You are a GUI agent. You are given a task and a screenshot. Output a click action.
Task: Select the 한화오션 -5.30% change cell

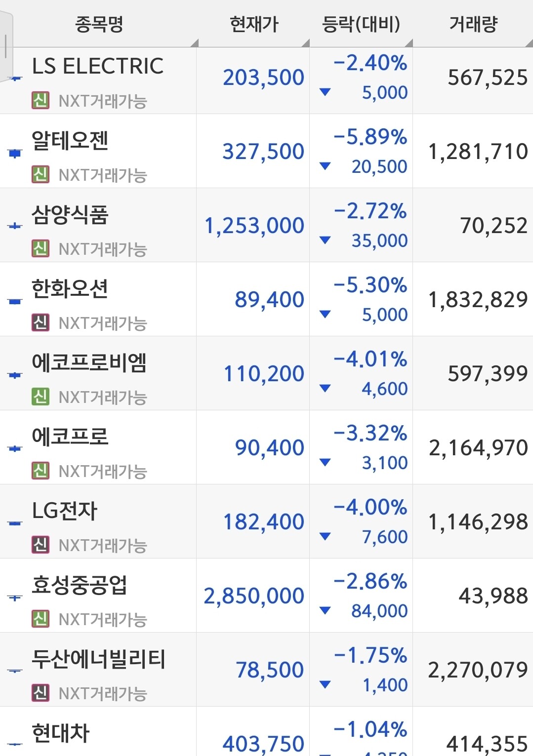pyautogui.click(x=370, y=285)
